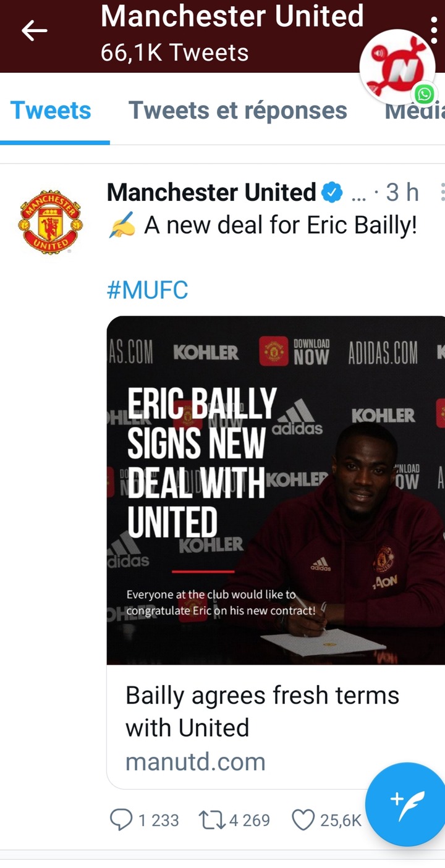Viewport: 445px width, 868px height.
Task: Tap the 4 269 retweets count
Action: pos(250,820)
